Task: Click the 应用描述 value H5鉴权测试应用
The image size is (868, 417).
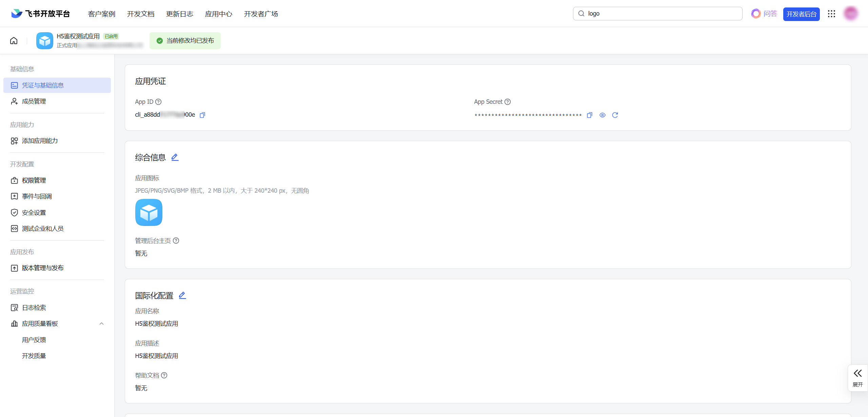Action: point(157,356)
